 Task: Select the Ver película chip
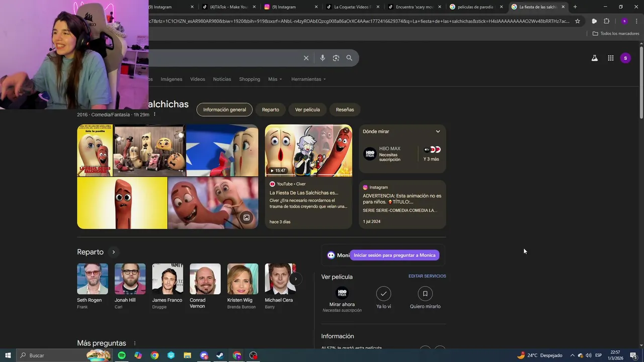pos(307,110)
